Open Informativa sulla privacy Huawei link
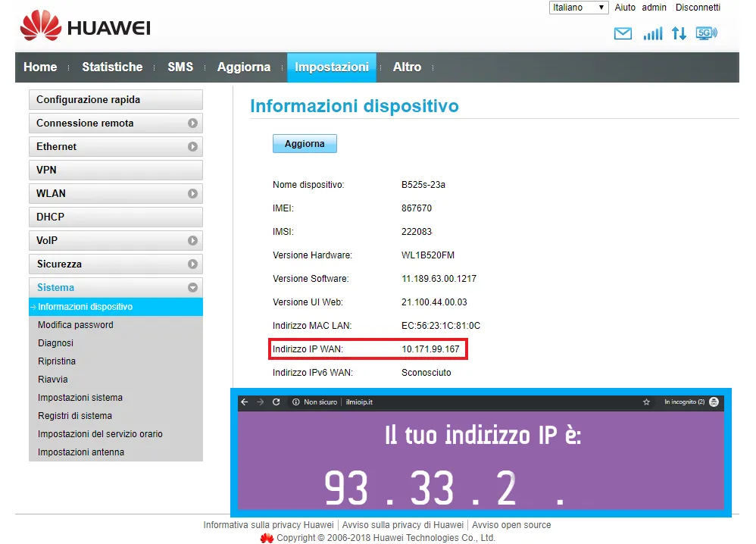This screenshot has width=756, height=544. pos(268,525)
